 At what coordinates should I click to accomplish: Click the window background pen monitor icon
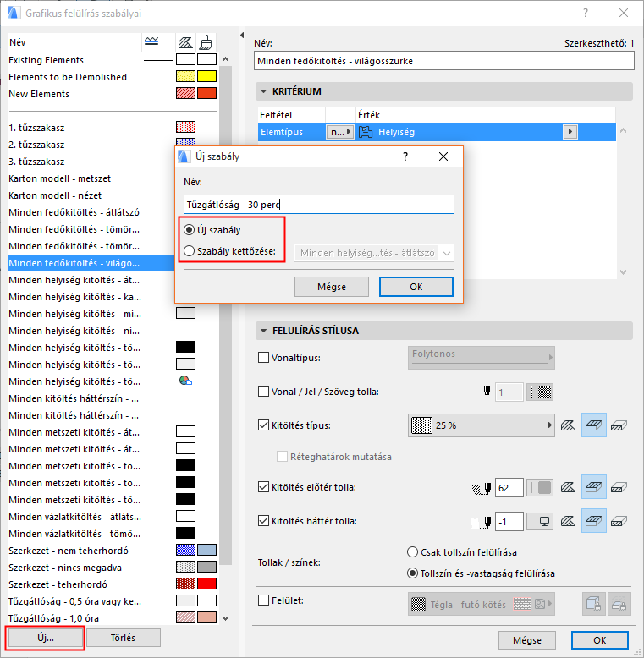point(540,522)
